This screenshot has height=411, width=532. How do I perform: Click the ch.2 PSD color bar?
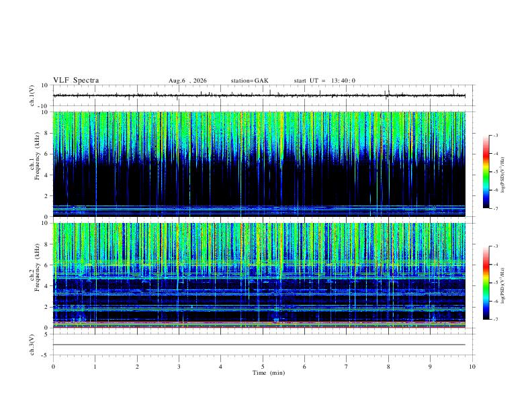pyautogui.click(x=486, y=283)
